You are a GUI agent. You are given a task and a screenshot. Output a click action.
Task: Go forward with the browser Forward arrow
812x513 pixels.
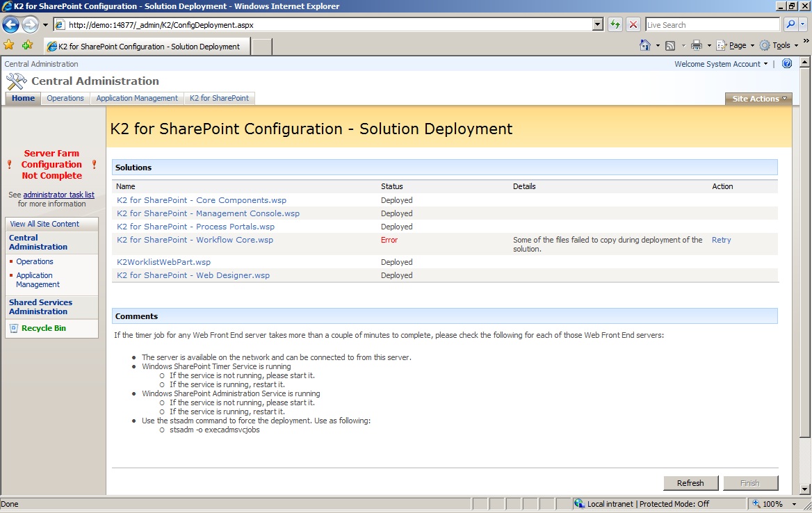pos(30,24)
